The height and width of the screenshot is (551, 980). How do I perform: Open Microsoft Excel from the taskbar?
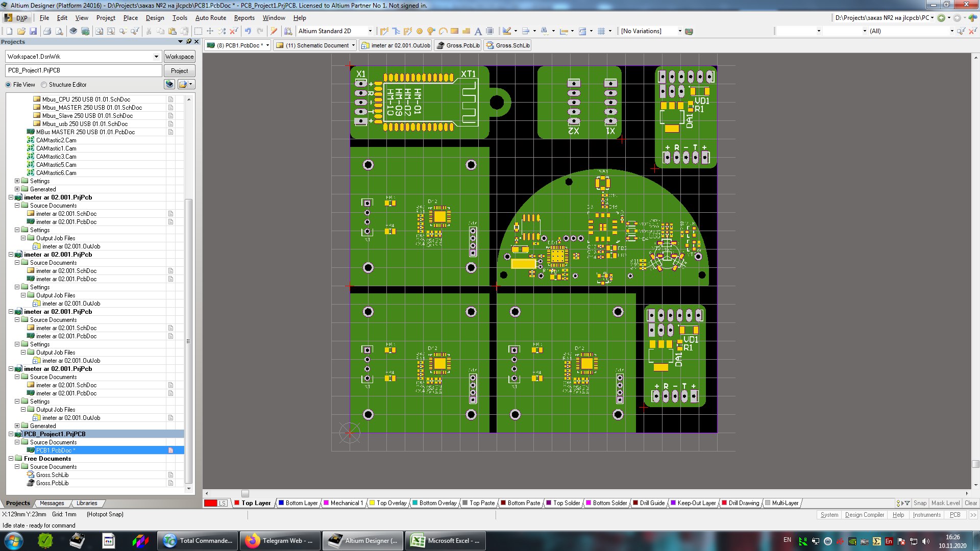click(x=446, y=541)
